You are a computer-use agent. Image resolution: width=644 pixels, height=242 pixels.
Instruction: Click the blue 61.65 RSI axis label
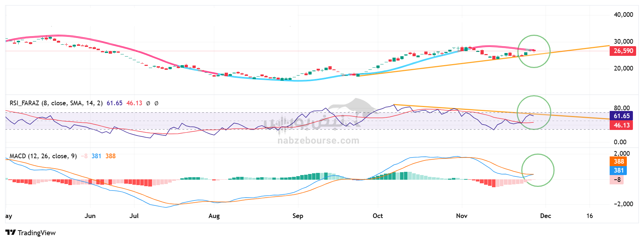click(x=621, y=116)
